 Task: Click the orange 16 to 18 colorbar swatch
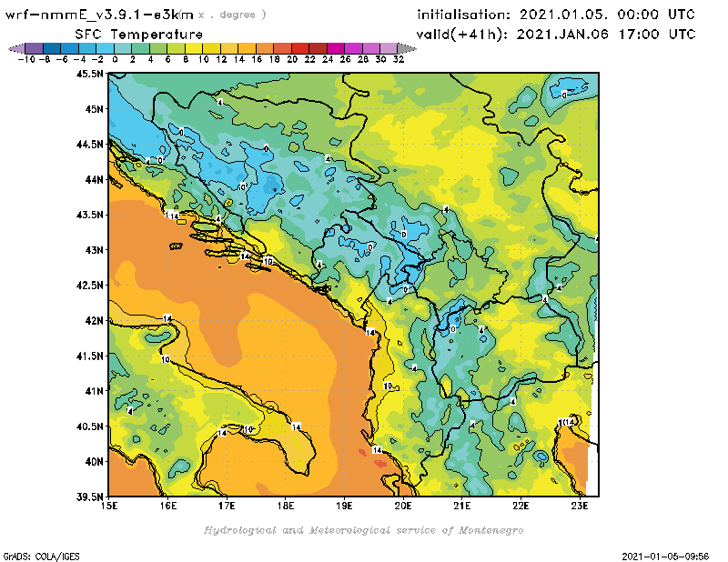click(x=265, y=48)
